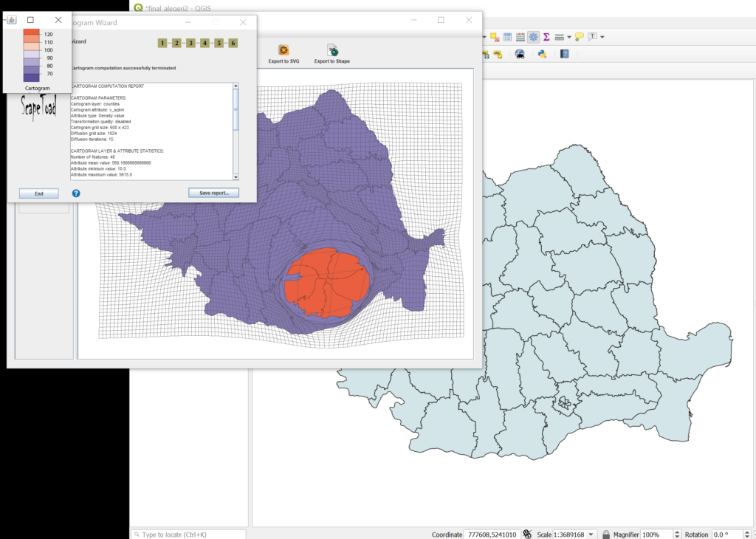Image resolution: width=756 pixels, height=539 pixels.
Task: Open dropdown arrow next to Text Annotation tool
Action: pyautogui.click(x=602, y=37)
